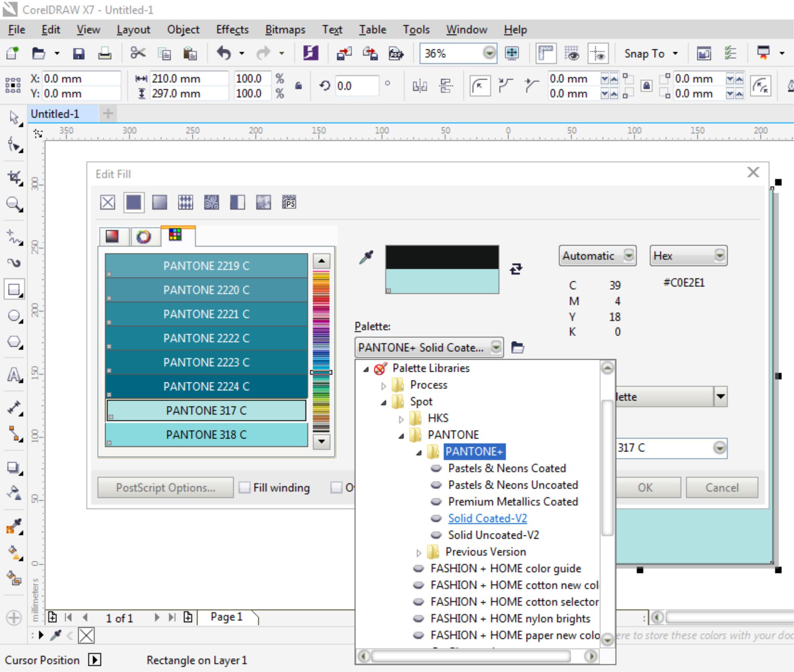Viewport: 794px width, 672px height.
Task: Add new document tab with plus
Action: 108,114
